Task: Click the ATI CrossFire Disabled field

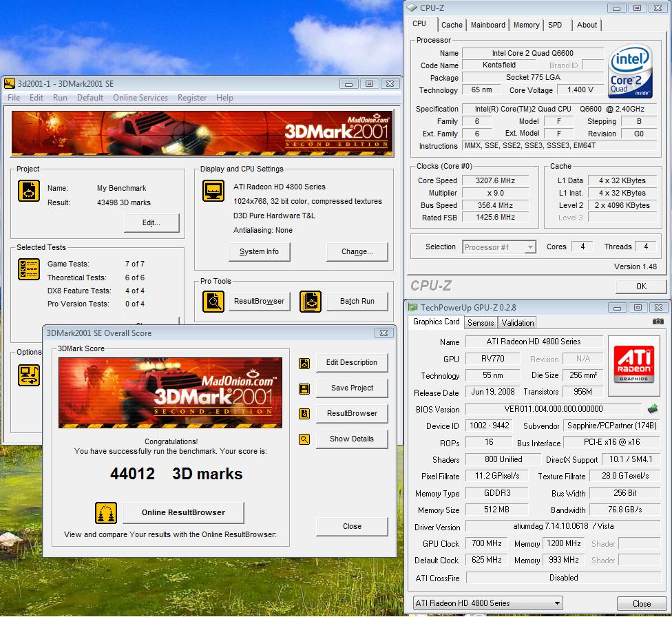Action: (x=563, y=578)
